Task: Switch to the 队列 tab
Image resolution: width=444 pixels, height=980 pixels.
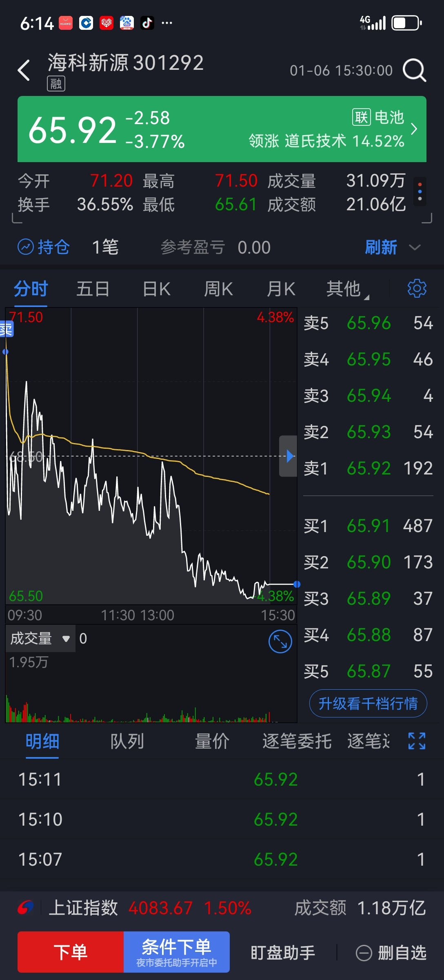Action: [127, 741]
